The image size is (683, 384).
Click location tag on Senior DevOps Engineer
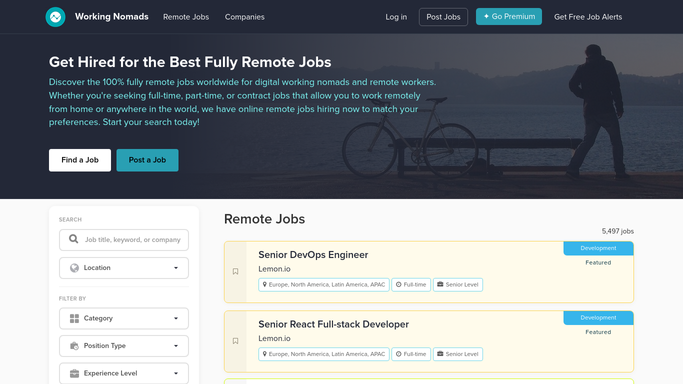[x=324, y=285]
